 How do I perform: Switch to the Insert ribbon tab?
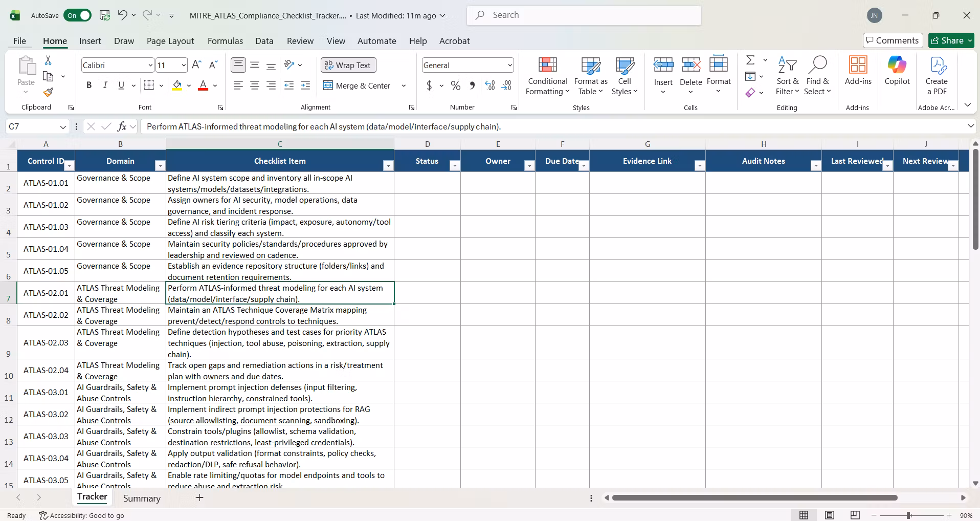[x=90, y=41]
